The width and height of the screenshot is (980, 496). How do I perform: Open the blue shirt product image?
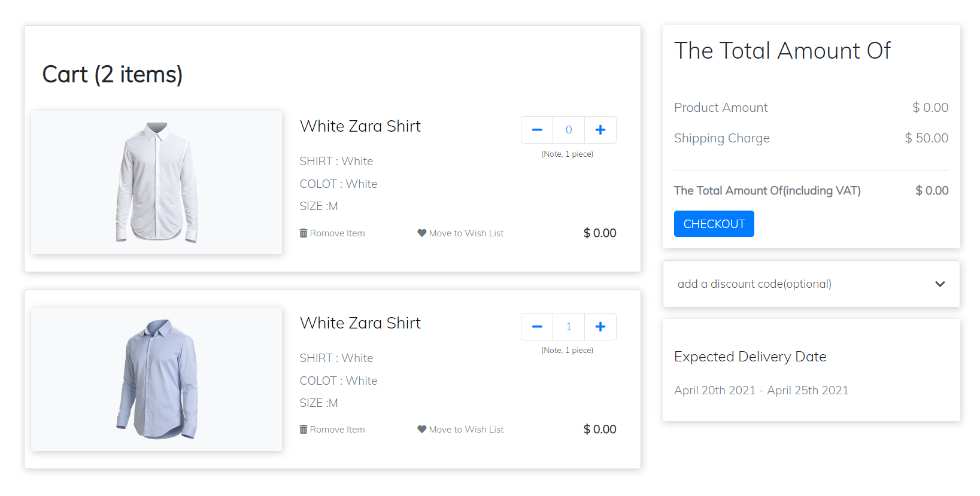point(157,379)
